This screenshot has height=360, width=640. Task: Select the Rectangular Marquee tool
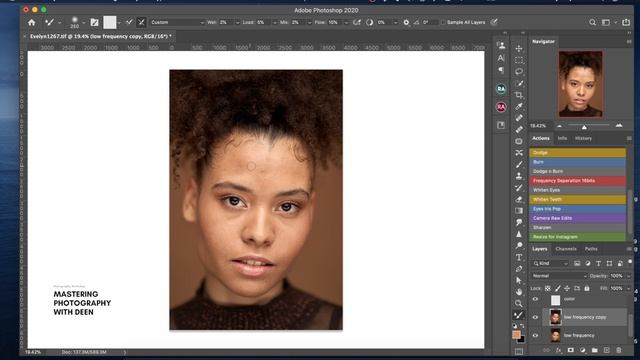(519, 60)
